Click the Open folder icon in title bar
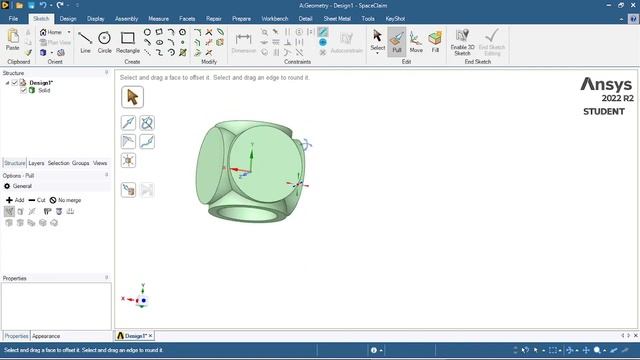This screenshot has height=360, width=640. pos(19,5)
